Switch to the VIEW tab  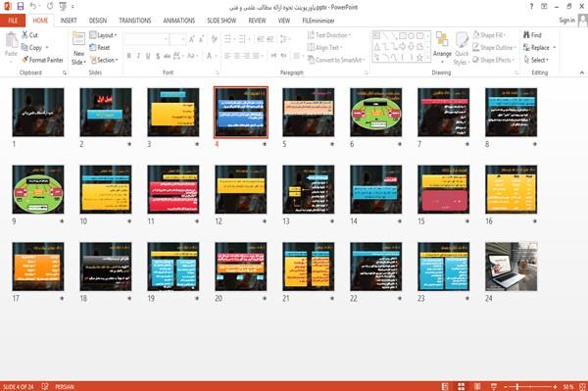click(x=284, y=21)
